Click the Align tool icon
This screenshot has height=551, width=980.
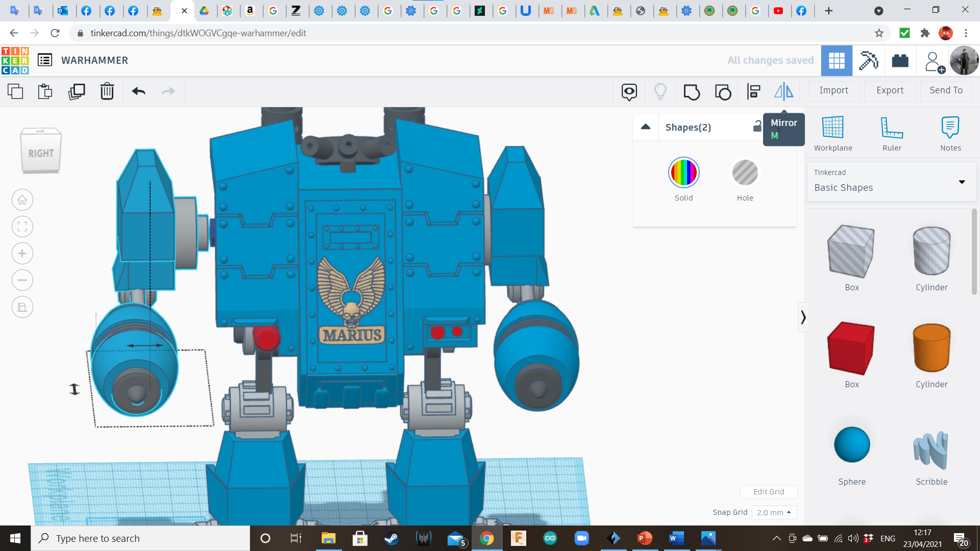click(753, 92)
